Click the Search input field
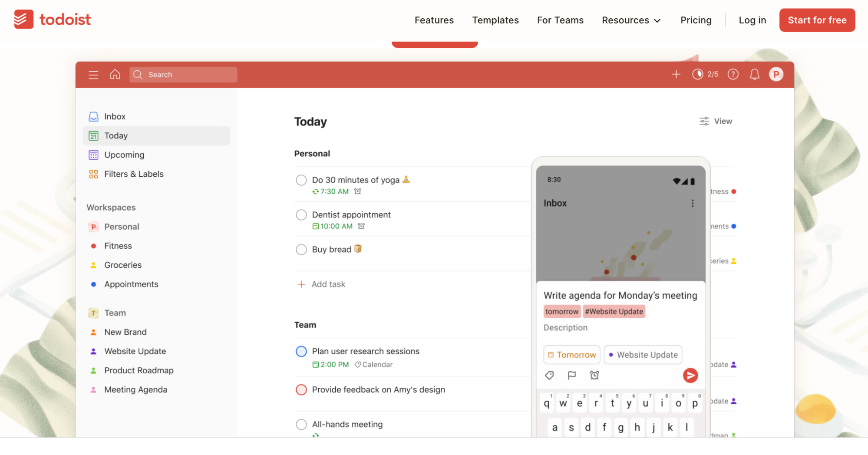The width and height of the screenshot is (868, 455). pos(183,75)
